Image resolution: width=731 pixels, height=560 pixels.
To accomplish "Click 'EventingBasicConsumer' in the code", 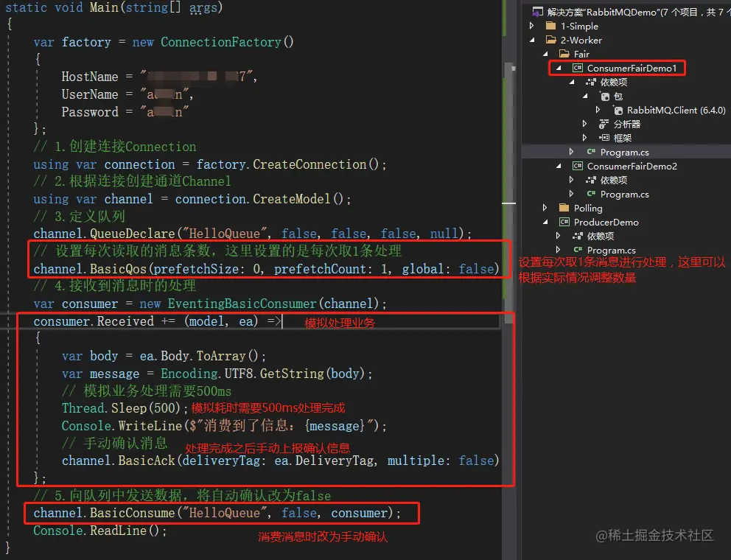I will tap(242, 304).
